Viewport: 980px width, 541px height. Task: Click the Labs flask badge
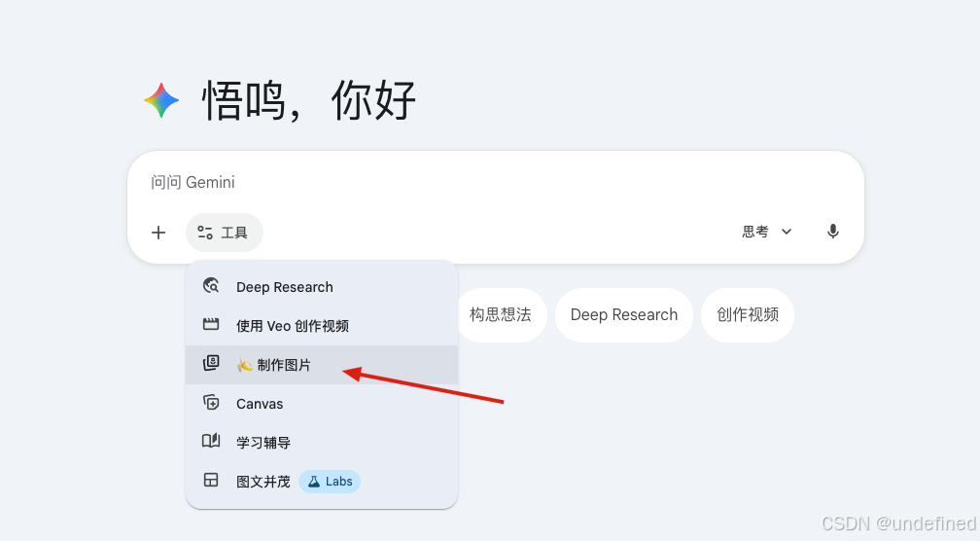(330, 482)
